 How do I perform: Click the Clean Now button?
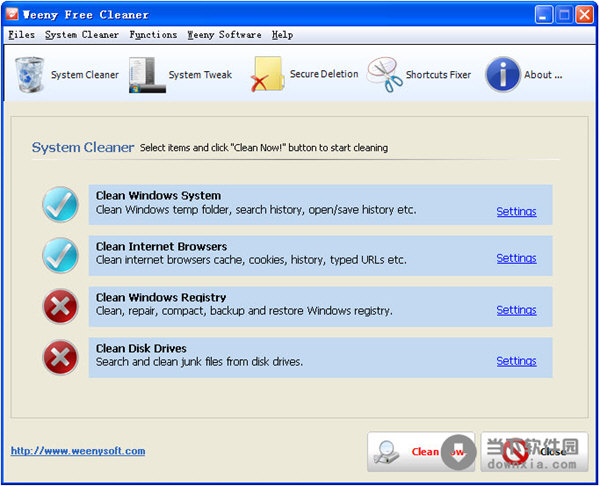coord(421,452)
